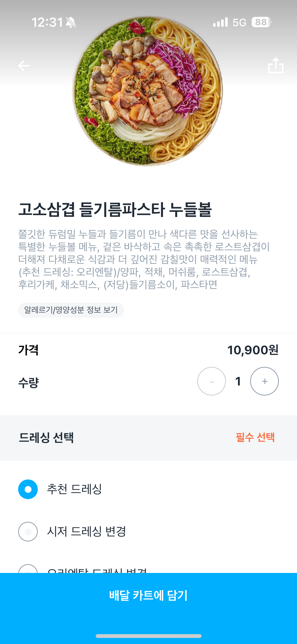This screenshot has width=297, height=644.
Task: Tap the share icon at top right
Action: click(276, 66)
